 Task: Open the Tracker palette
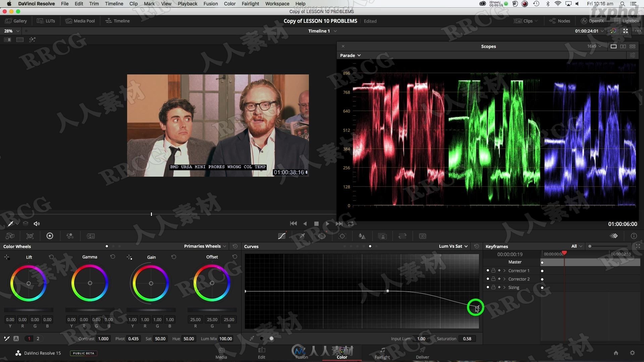[342, 236]
